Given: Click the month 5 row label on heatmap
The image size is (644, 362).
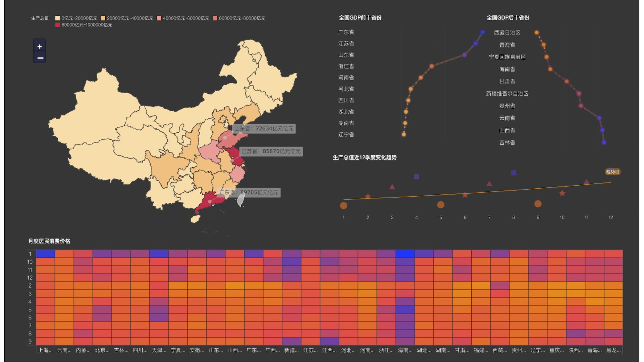Looking at the screenshot, I should [30, 309].
